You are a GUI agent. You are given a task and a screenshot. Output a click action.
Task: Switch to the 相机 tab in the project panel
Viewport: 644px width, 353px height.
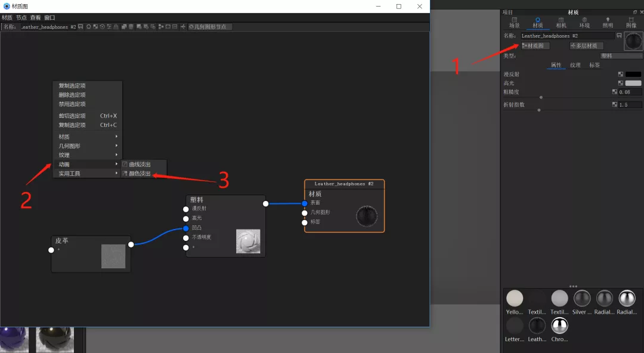[x=561, y=23]
